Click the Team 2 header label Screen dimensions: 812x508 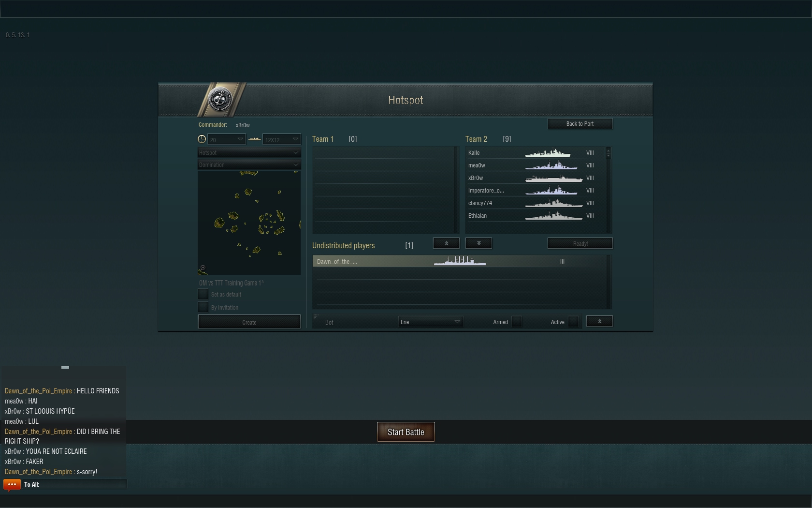pos(476,139)
